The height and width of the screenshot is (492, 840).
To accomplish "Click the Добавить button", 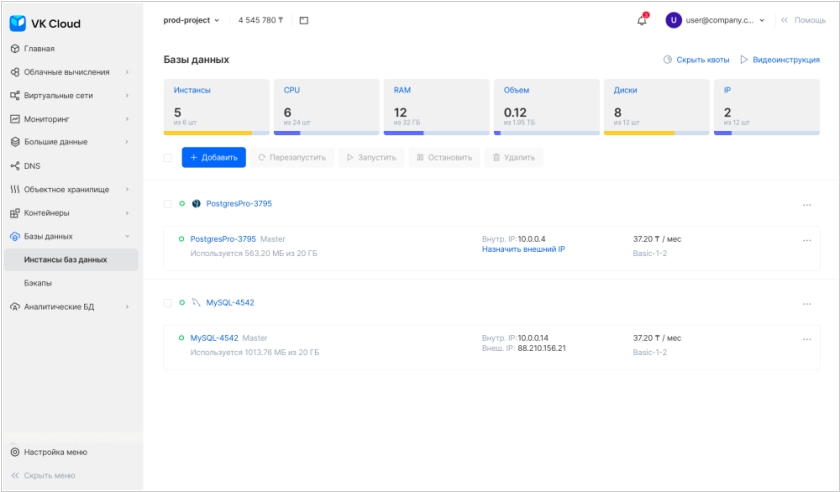I will tap(213, 157).
